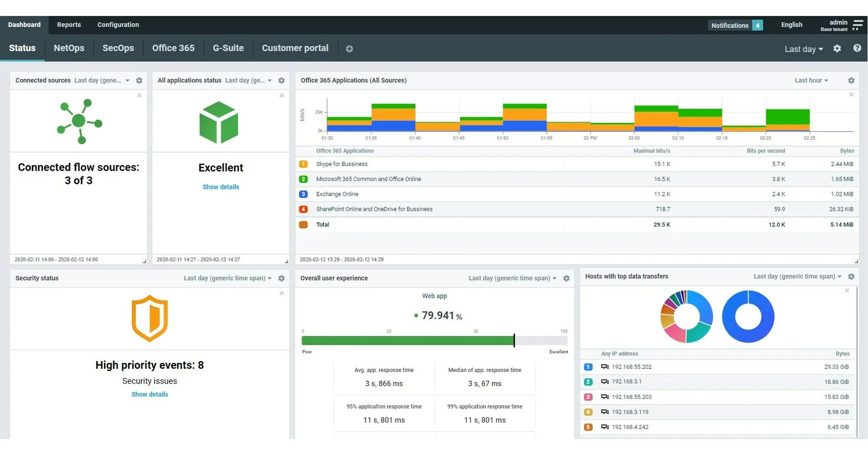
Task: Open dashboard settings gear in top bar
Action: click(837, 48)
